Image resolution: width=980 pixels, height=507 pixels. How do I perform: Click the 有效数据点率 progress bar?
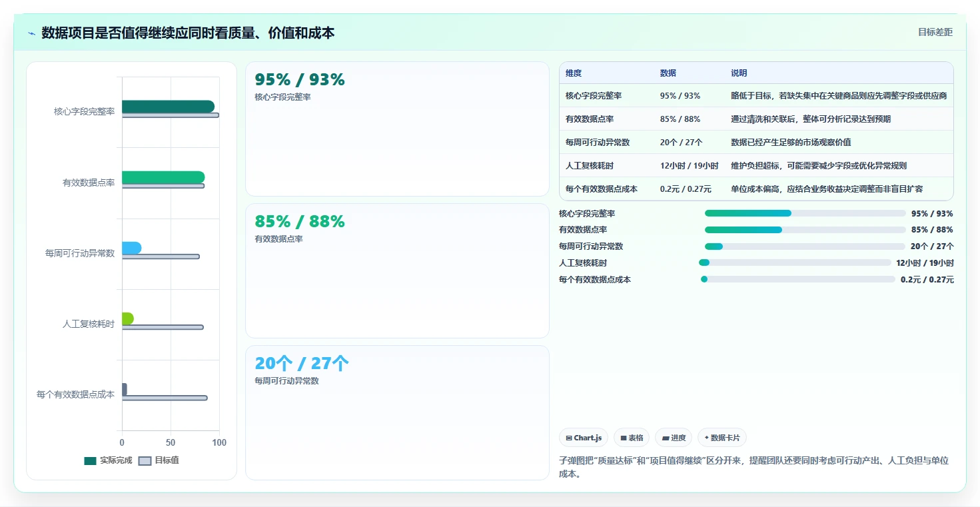[805, 230]
